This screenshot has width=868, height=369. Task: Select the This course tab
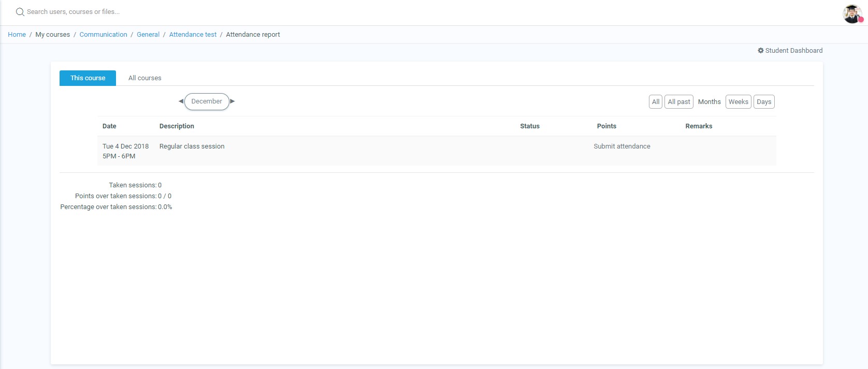(88, 78)
